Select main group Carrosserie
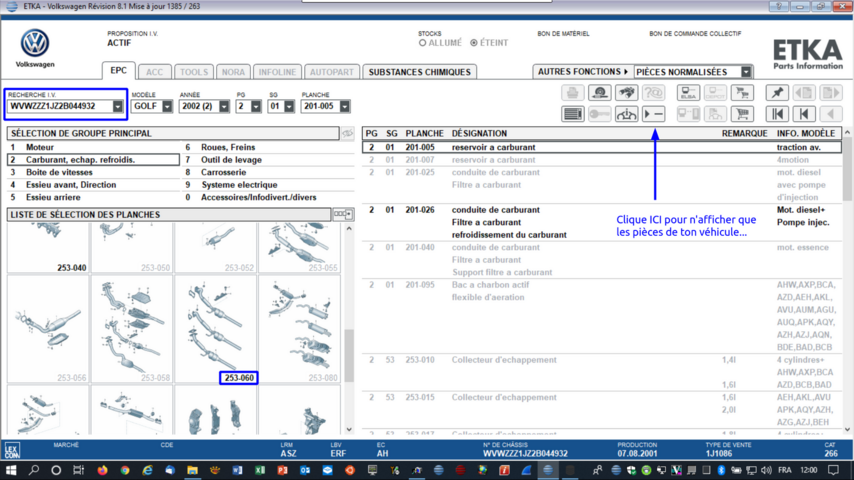Image resolution: width=854 pixels, height=480 pixels. (x=268, y=172)
